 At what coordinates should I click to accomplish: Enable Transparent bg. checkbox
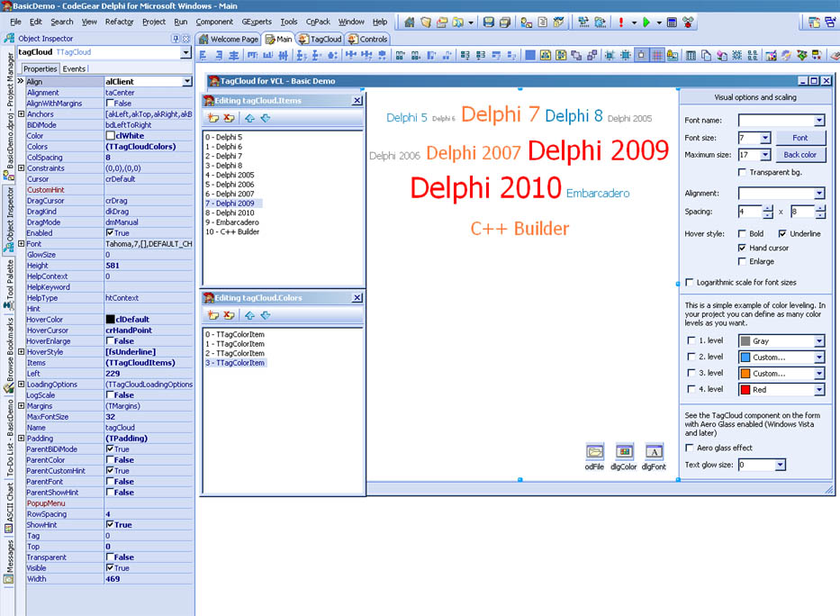click(x=742, y=173)
